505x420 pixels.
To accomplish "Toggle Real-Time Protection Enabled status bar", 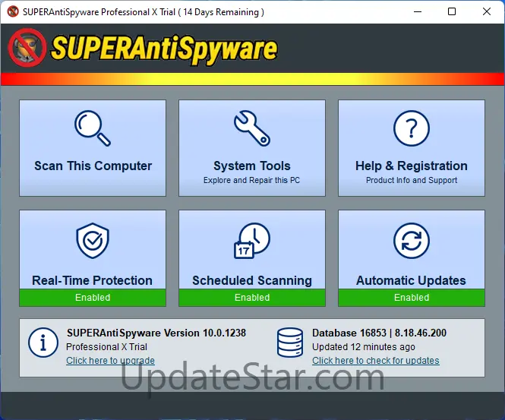I will (x=93, y=297).
